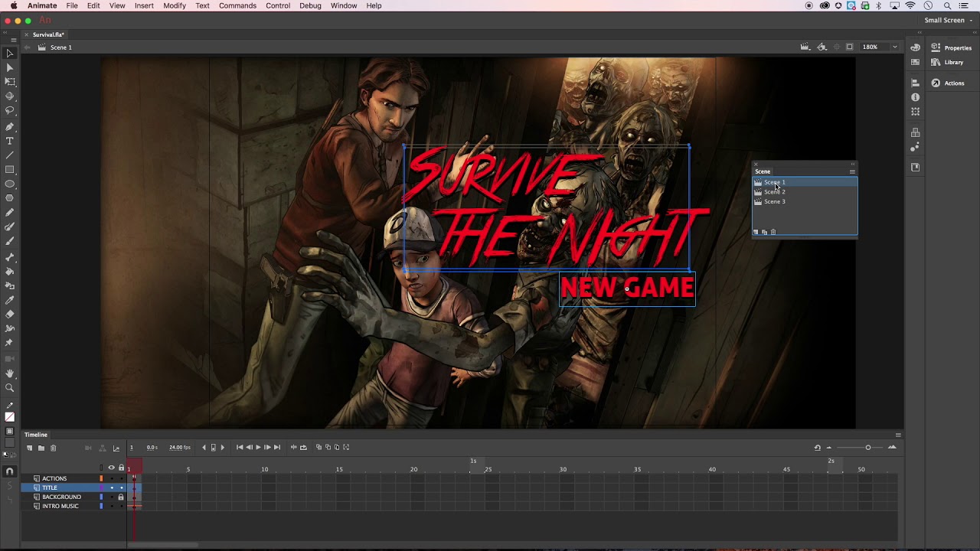Open the Edit Scene dropdown
The width and height of the screenshot is (980, 551).
pos(805,47)
